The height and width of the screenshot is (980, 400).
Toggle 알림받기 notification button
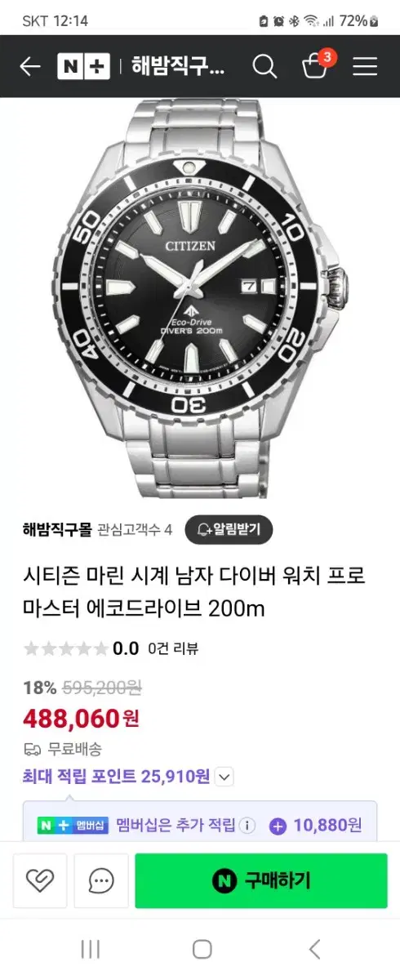pyautogui.click(x=229, y=530)
